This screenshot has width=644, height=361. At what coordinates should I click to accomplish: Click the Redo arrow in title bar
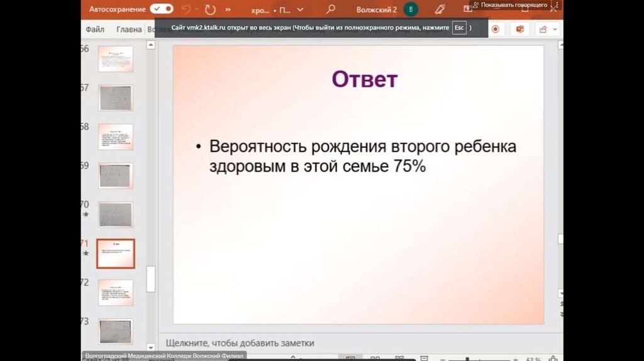click(210, 9)
